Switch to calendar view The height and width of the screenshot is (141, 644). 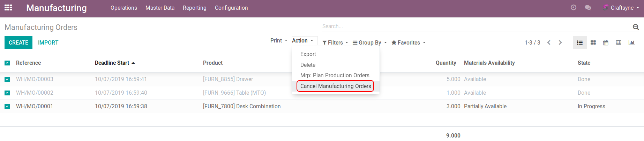pyautogui.click(x=606, y=42)
